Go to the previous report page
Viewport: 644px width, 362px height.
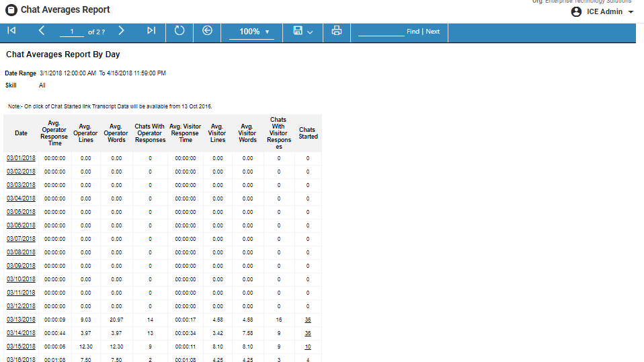pos(41,31)
